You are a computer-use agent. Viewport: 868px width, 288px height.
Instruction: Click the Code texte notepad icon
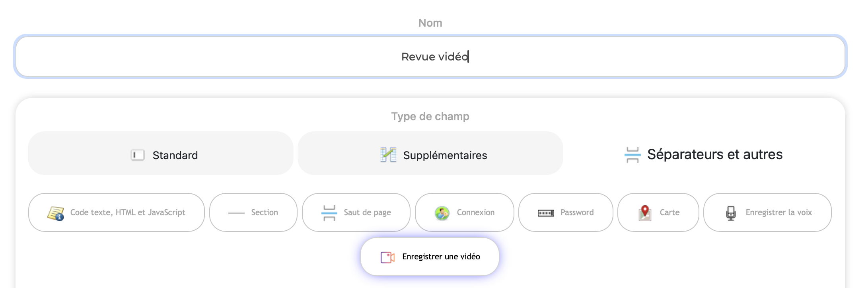pos(55,213)
